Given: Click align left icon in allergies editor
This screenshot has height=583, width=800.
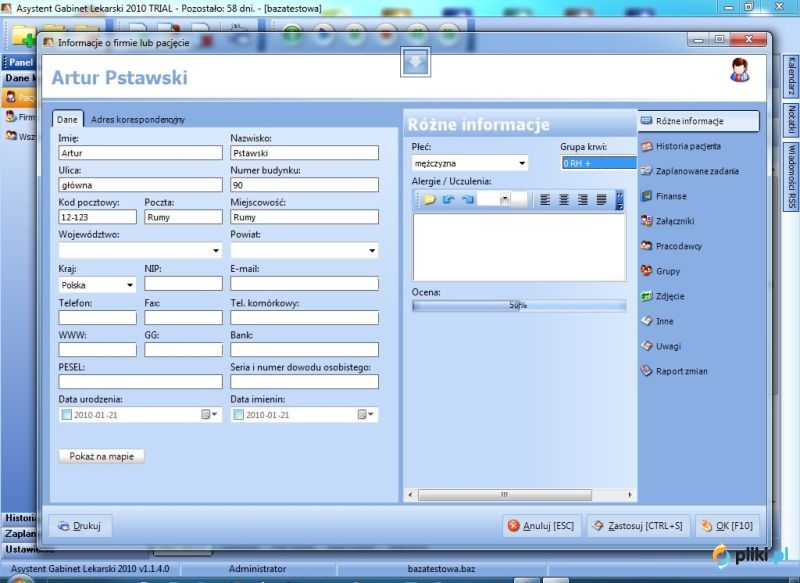Looking at the screenshot, I should 545,200.
